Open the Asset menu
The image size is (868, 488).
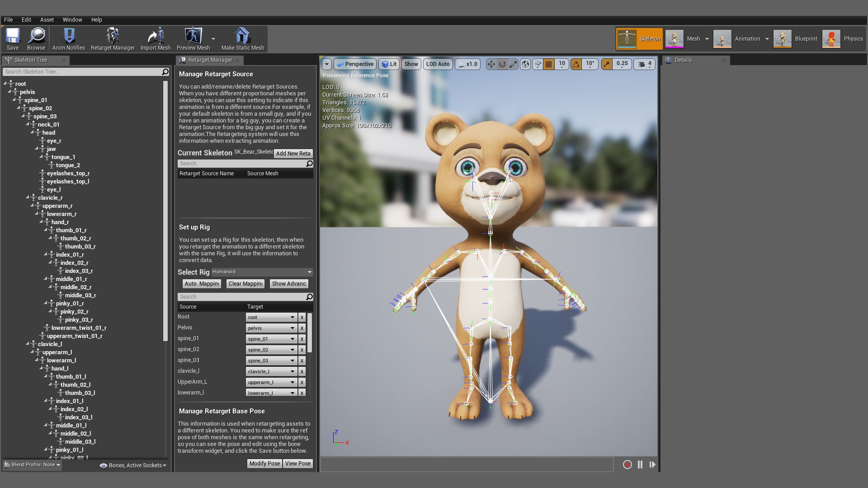click(x=47, y=20)
